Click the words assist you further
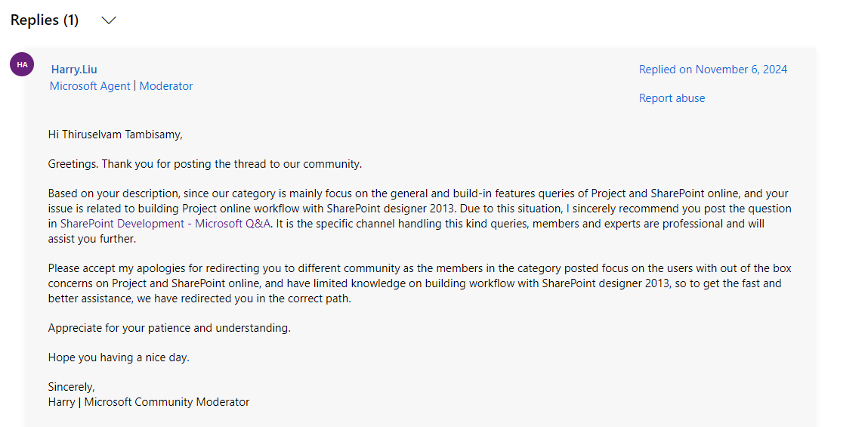 tap(90, 240)
